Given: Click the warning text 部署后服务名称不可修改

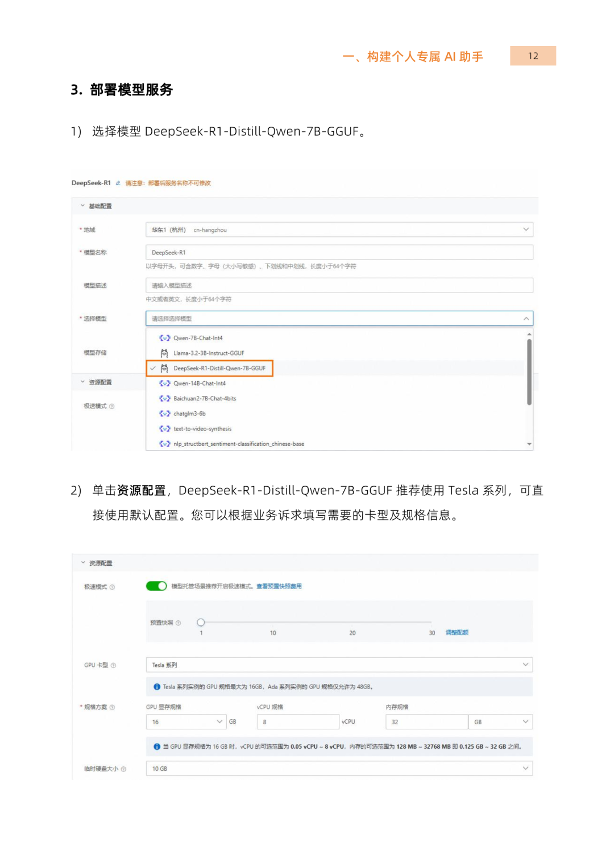Looking at the screenshot, I should pyautogui.click(x=179, y=183).
